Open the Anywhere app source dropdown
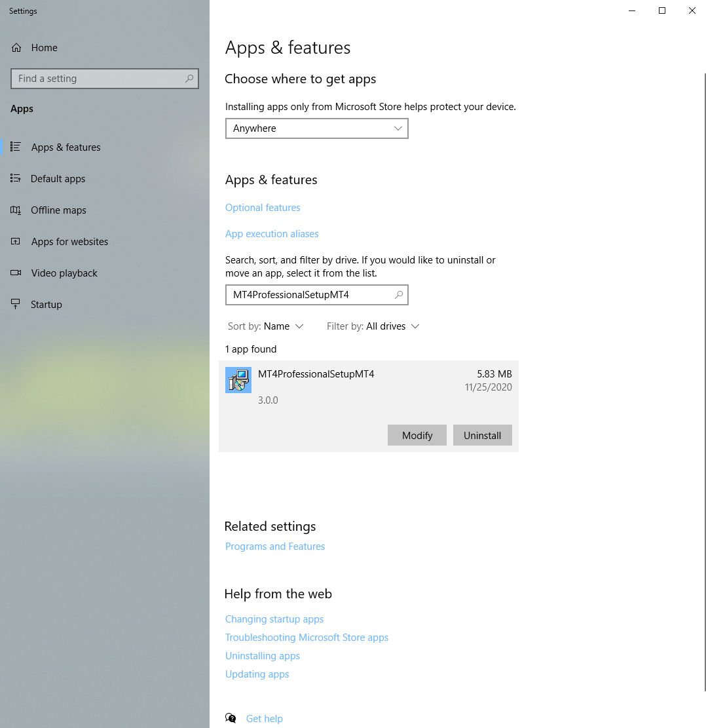This screenshot has height=728, width=706. click(316, 128)
